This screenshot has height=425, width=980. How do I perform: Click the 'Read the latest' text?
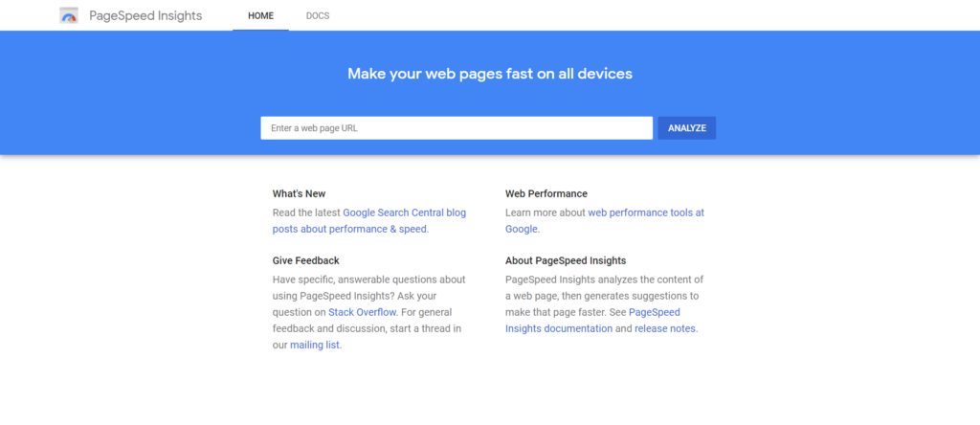tap(306, 212)
